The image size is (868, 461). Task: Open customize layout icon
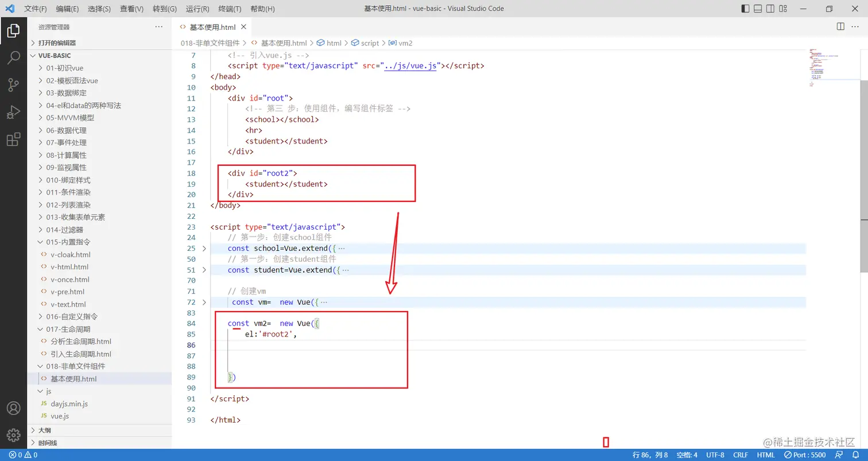click(x=784, y=9)
